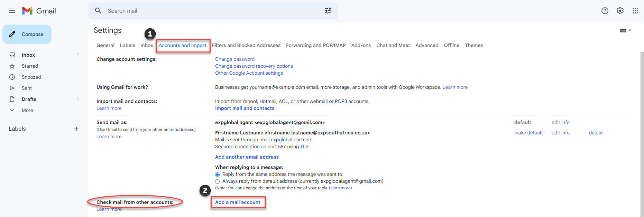Click the Gmail logo

pos(39,11)
